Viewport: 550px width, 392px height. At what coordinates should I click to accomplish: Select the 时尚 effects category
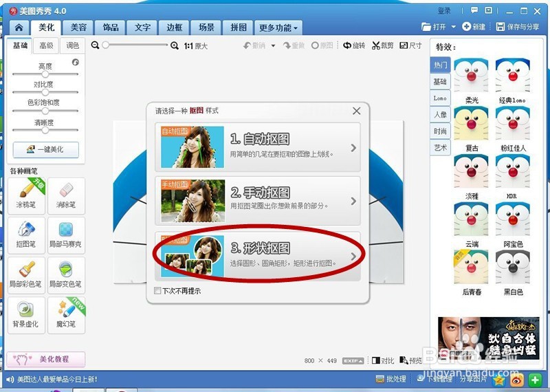tap(440, 131)
